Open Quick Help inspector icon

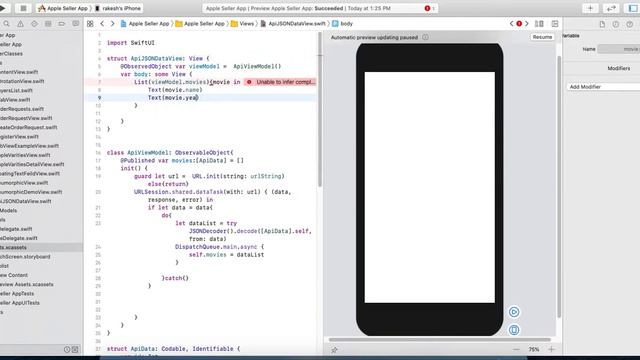click(x=629, y=24)
